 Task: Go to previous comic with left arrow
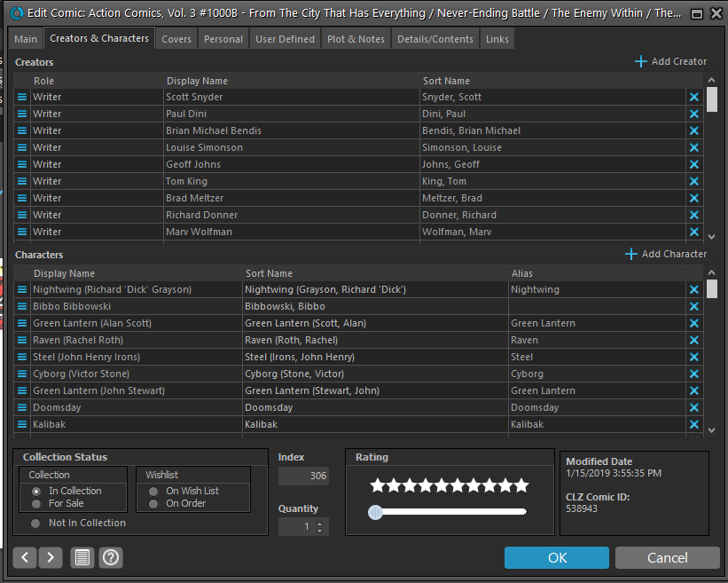pyautogui.click(x=25, y=557)
